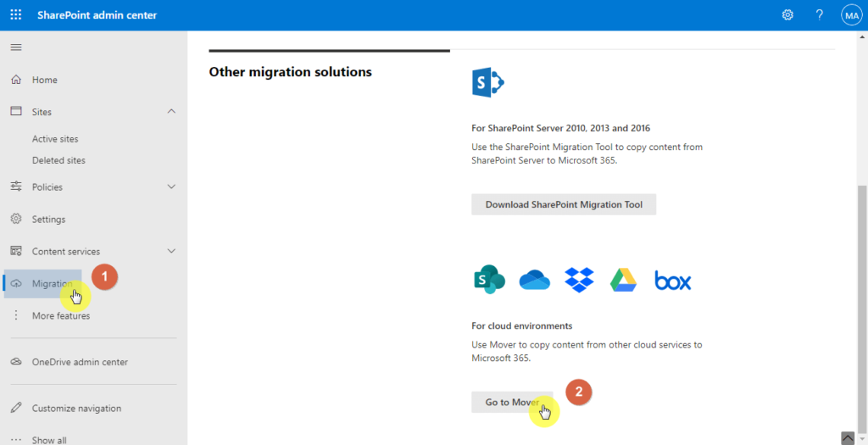
Task: Collapse the Sites section chevron
Action: [x=171, y=111]
